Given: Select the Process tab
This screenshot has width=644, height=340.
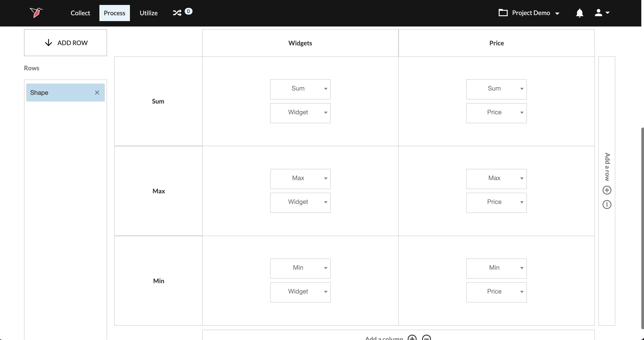Looking at the screenshot, I should click(x=114, y=13).
